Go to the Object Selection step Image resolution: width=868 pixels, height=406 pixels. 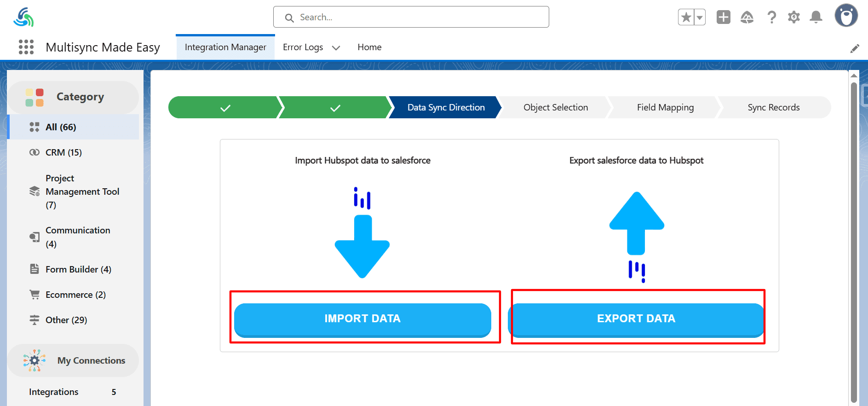tap(555, 107)
